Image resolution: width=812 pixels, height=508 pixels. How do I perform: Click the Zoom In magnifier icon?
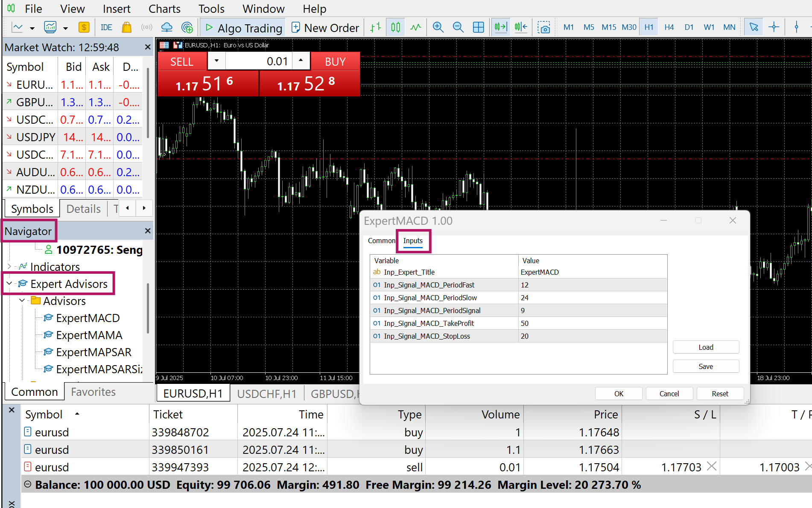(438, 27)
